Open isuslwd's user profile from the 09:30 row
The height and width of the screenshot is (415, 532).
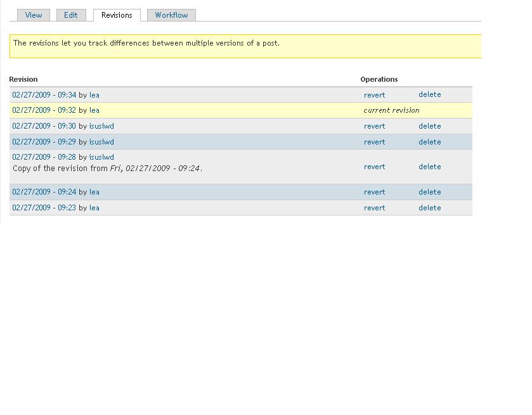click(x=101, y=125)
